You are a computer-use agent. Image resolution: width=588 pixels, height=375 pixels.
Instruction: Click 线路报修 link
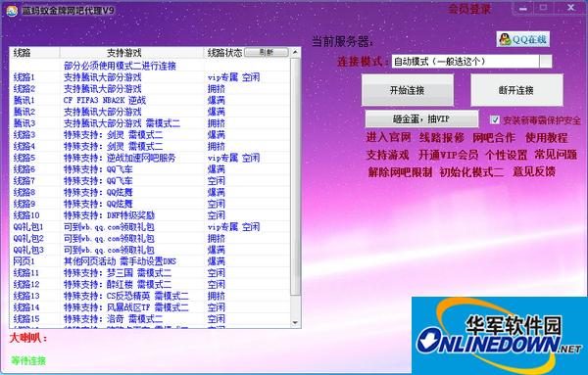pyautogui.click(x=442, y=137)
